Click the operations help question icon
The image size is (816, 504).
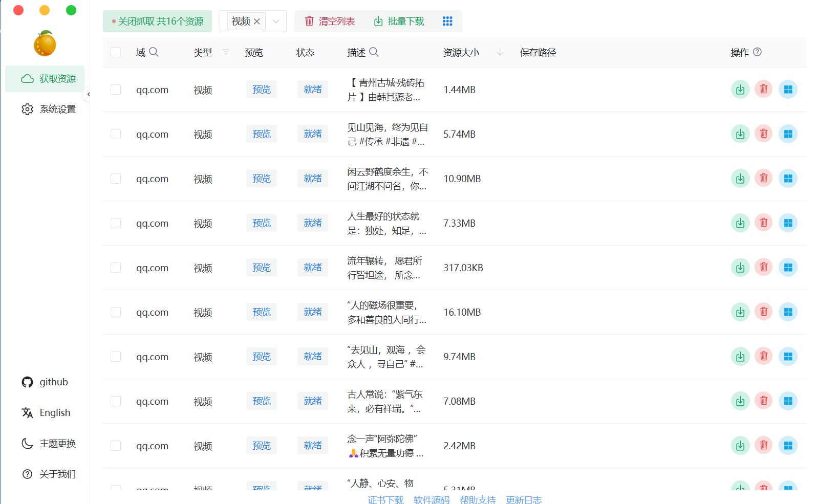click(757, 52)
